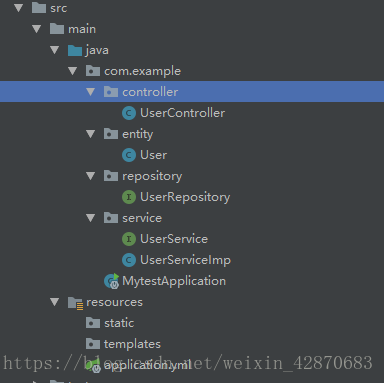Collapse the service package arrow
The width and height of the screenshot is (384, 383).
click(x=91, y=218)
